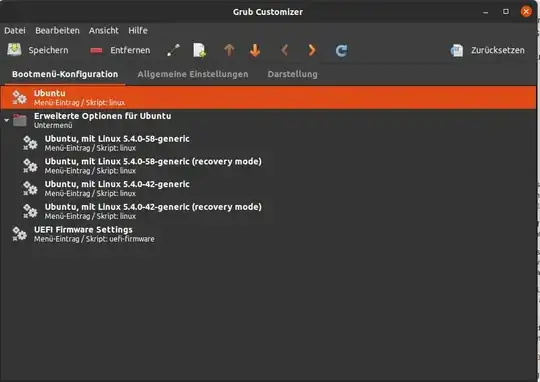Image resolution: width=540 pixels, height=382 pixels.
Task: Click 'Menü-Eintrag / Skript: uefi-firmware' subtitle
Action: pyautogui.click(x=94, y=239)
